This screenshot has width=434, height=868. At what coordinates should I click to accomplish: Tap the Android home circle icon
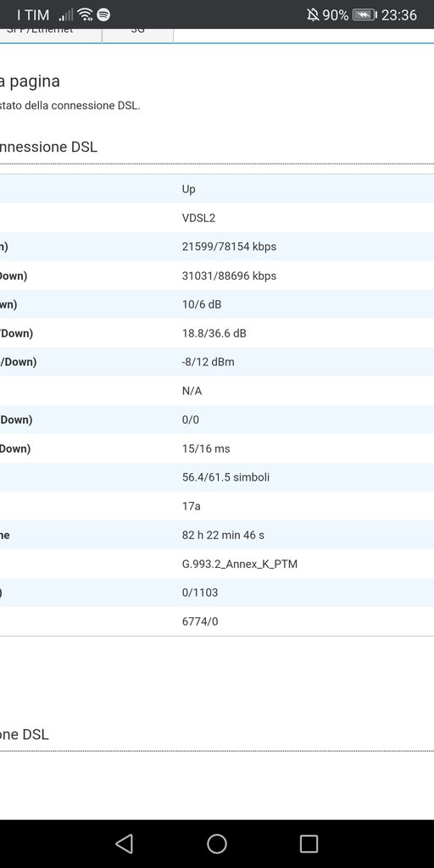(x=217, y=843)
